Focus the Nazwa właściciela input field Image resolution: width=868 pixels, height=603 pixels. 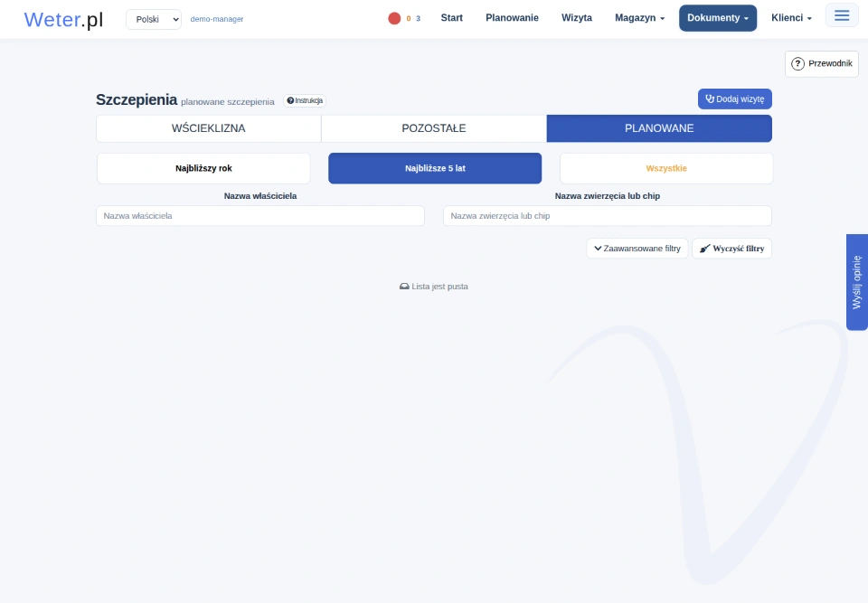pyautogui.click(x=260, y=216)
